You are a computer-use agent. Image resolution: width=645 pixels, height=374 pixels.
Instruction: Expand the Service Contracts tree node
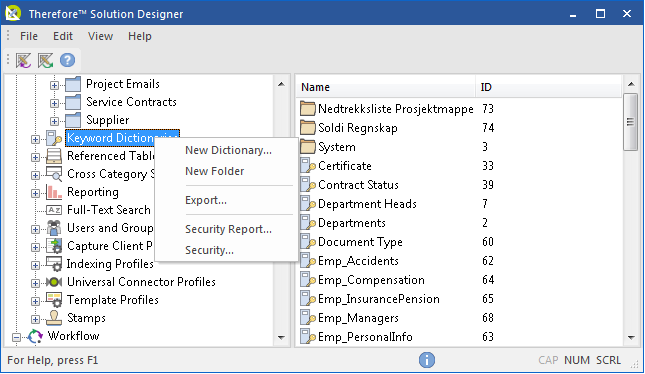tap(54, 103)
